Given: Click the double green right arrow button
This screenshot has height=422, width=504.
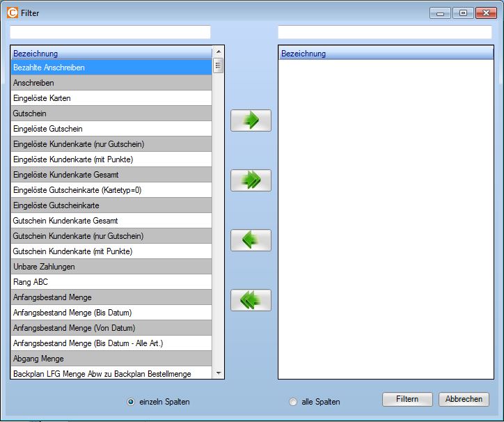Looking at the screenshot, I should pos(251,180).
